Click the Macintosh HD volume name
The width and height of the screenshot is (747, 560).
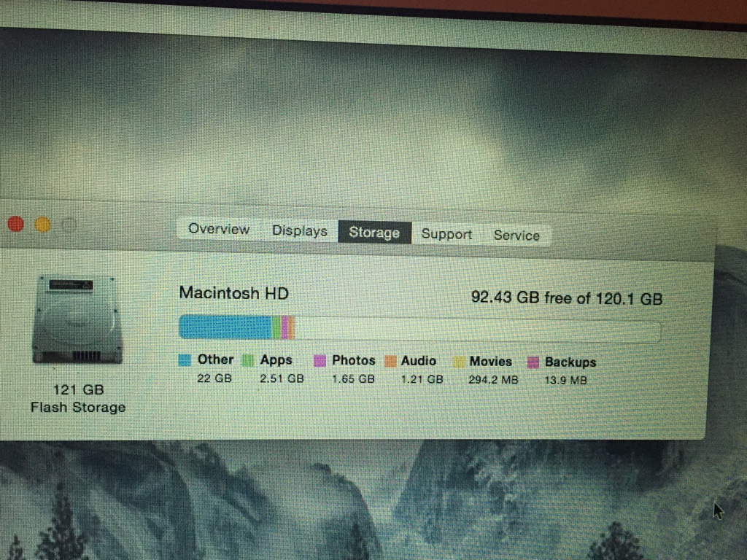tap(234, 293)
